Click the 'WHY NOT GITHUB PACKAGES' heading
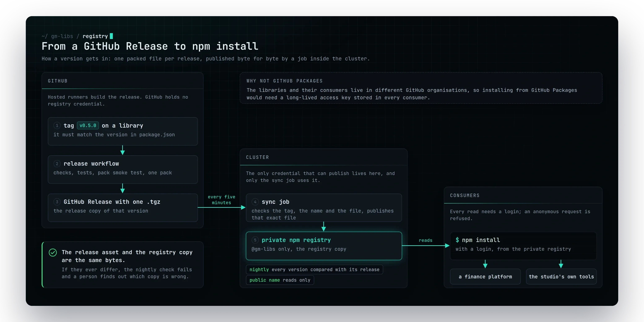This screenshot has height=322, width=644. click(x=284, y=81)
